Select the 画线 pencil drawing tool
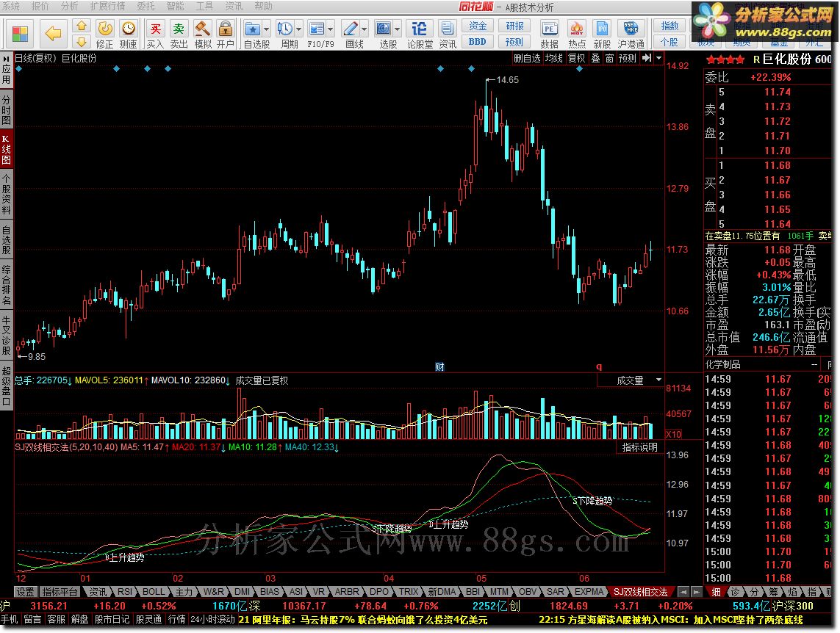 pos(351,29)
